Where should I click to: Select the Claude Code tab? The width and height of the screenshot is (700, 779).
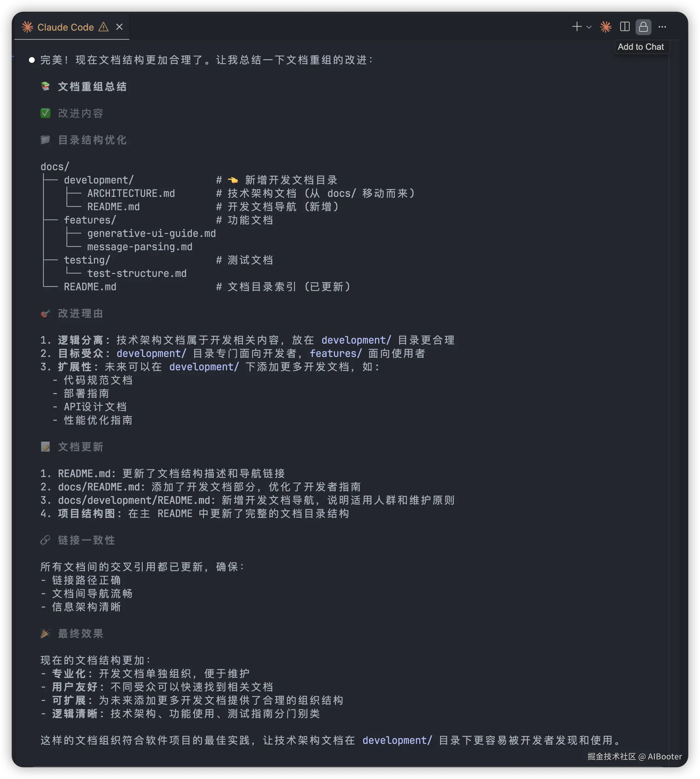pyautogui.click(x=65, y=27)
